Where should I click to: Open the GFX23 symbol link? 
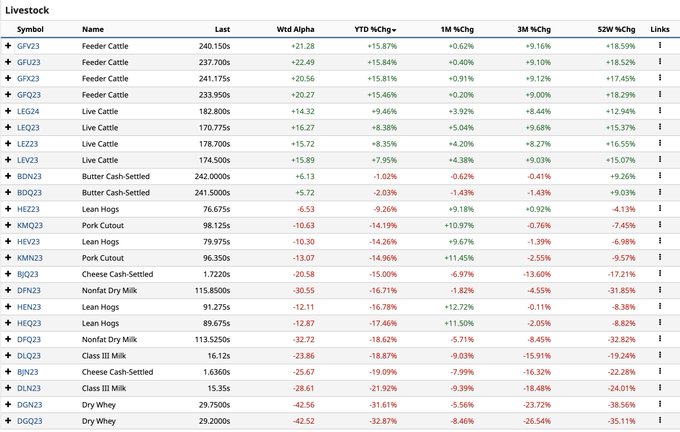pos(28,78)
